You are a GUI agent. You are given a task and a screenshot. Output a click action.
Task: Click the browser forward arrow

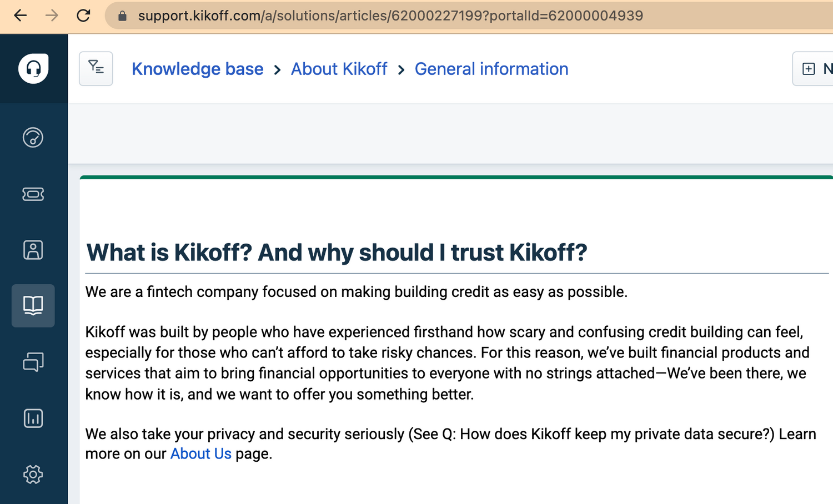(x=52, y=16)
